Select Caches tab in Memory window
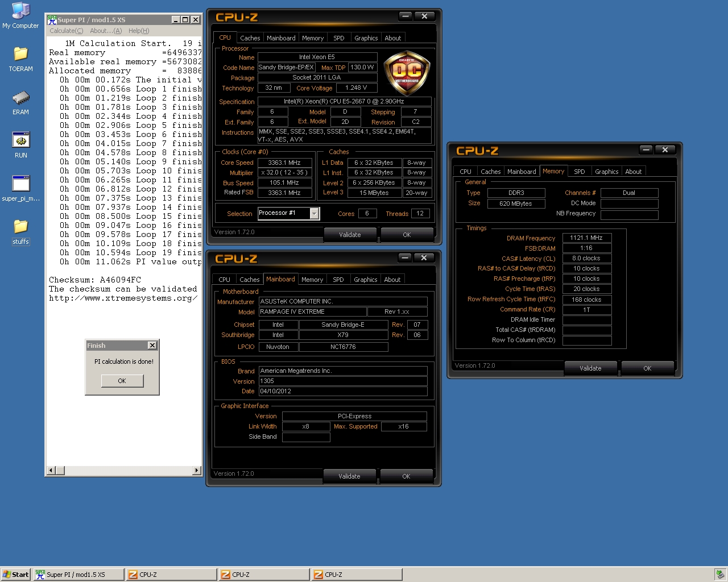The image size is (728, 582). point(491,172)
